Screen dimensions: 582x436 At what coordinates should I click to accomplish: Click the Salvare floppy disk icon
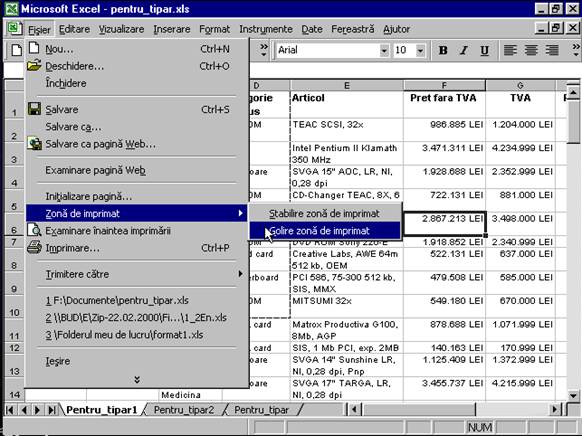click(x=34, y=109)
